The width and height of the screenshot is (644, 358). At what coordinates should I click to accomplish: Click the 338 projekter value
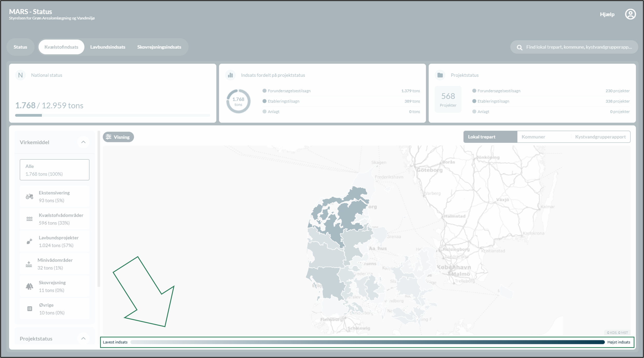618,101
